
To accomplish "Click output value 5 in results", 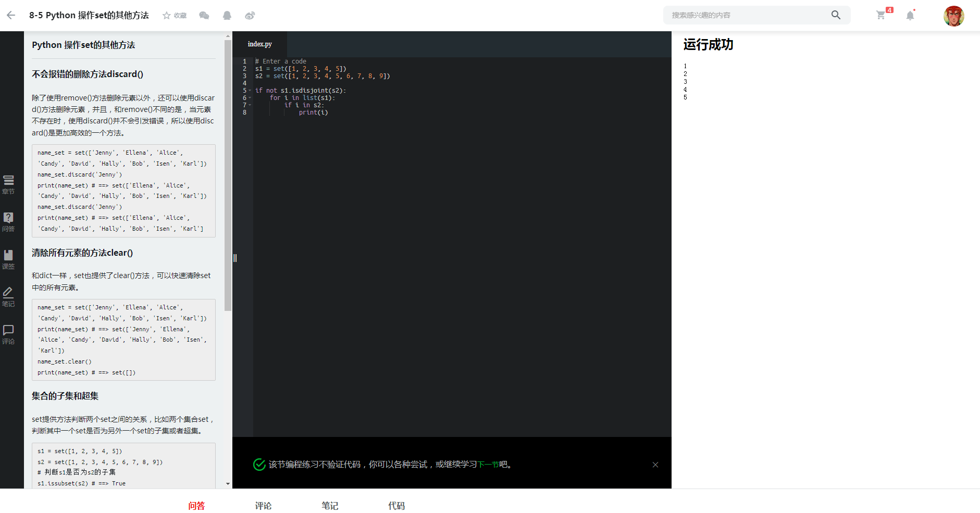I will click(686, 97).
